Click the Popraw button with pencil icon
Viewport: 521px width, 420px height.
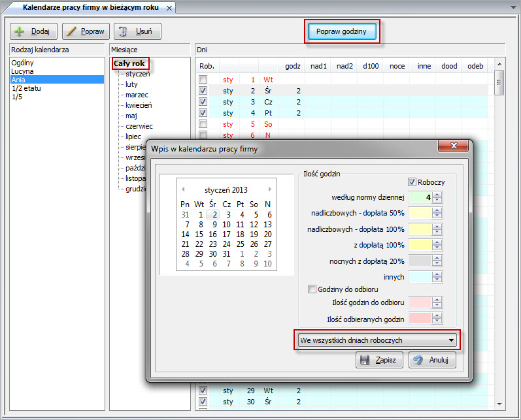point(86,31)
